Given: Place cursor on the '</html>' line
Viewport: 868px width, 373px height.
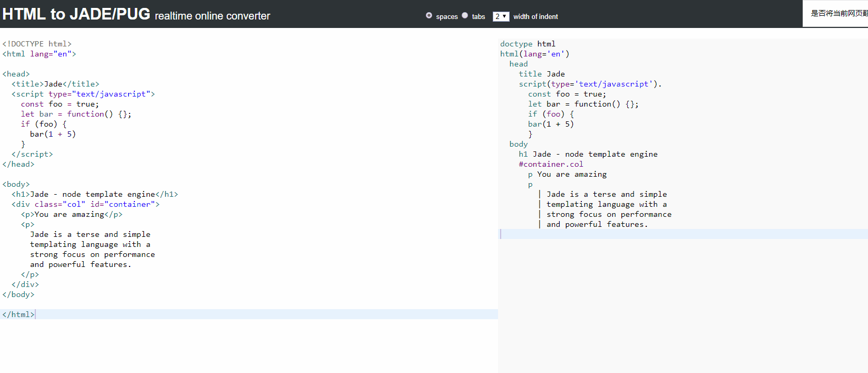Looking at the screenshot, I should (249, 314).
